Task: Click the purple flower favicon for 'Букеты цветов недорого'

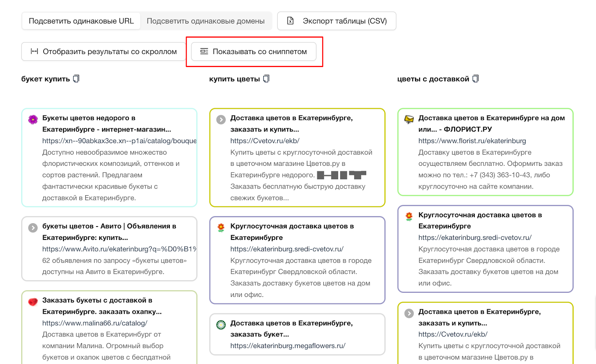Action: point(33,119)
